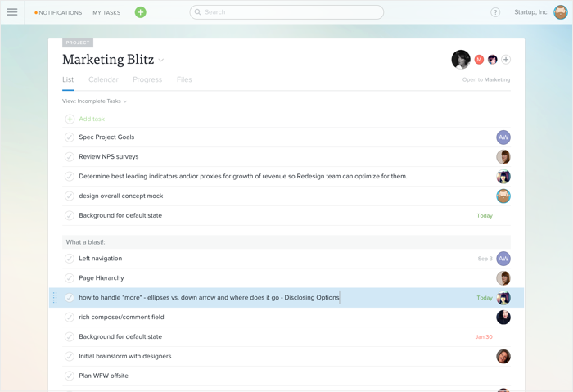The width and height of the screenshot is (573, 392).
Task: Open the hamburger sidebar menu
Action: (12, 12)
